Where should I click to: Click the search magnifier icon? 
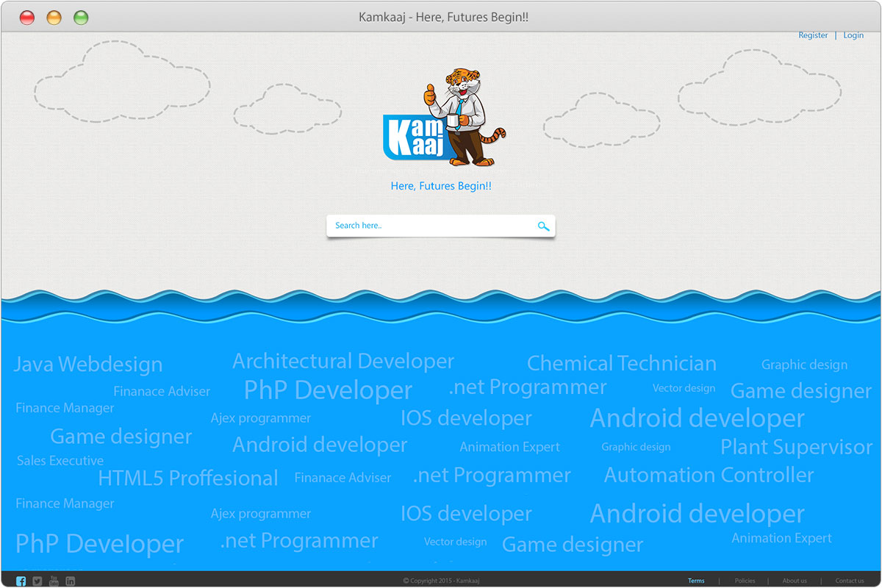pos(544,226)
